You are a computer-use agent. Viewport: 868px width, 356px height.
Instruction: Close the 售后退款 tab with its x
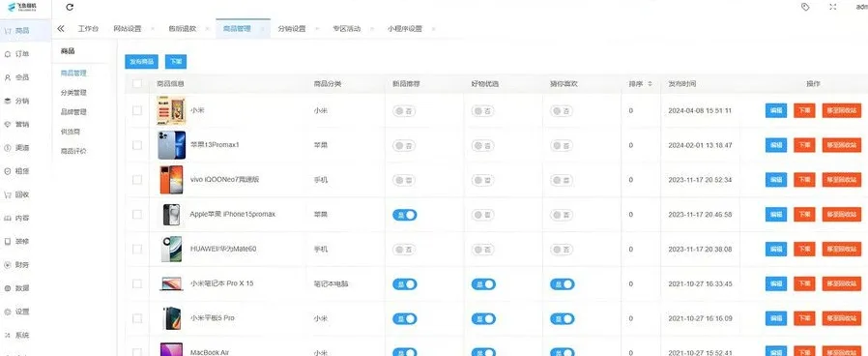[x=207, y=29]
